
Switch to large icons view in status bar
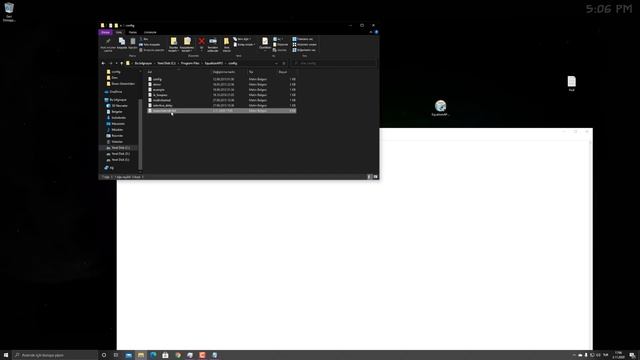[x=376, y=177]
